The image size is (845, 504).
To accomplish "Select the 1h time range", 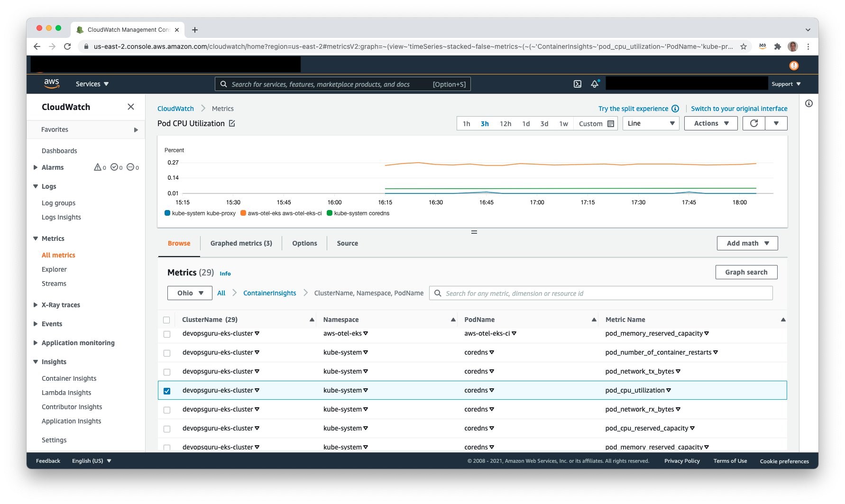I will pyautogui.click(x=467, y=124).
